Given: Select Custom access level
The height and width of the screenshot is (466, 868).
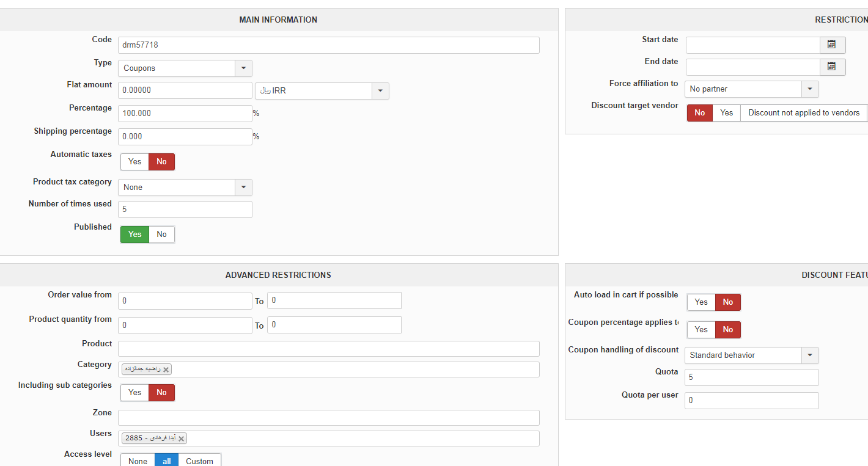Looking at the screenshot, I should tap(199, 461).
